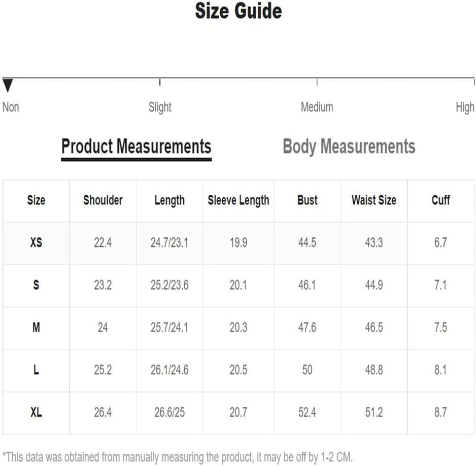Click the black triangle stretch indicator
Screen dimensions: 476x466
8,85
